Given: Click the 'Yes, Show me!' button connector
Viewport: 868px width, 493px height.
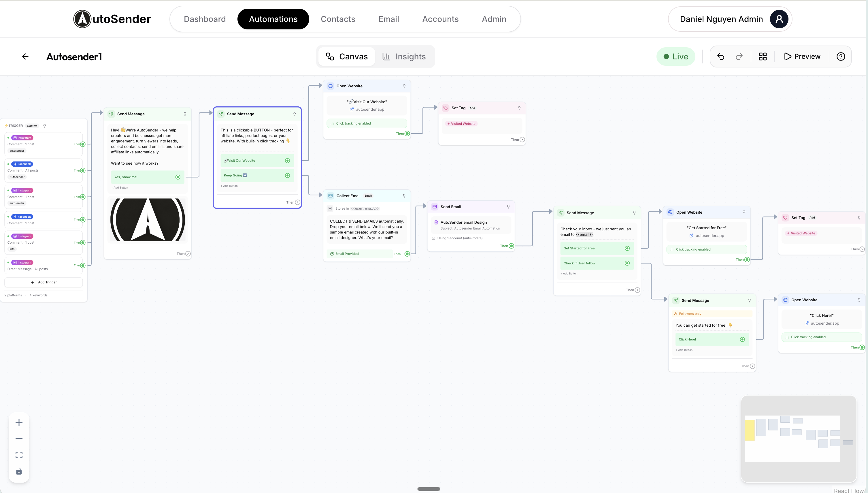Looking at the screenshot, I should (x=178, y=177).
